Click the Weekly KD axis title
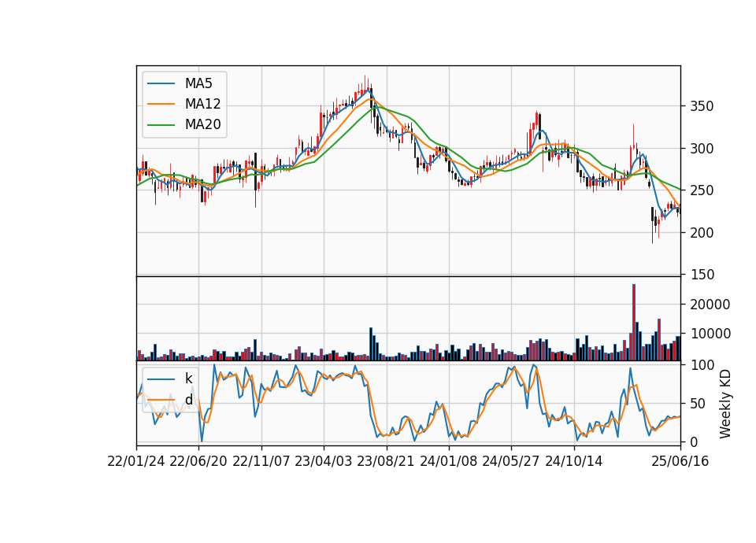The image size is (756, 543). 725,404
